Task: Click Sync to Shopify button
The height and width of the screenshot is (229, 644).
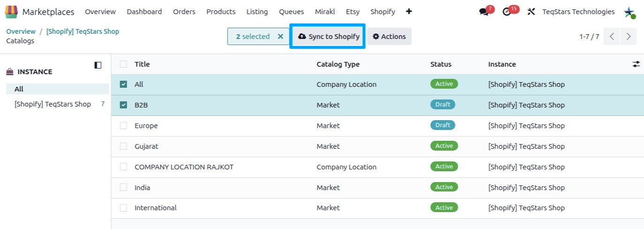Action: pos(329,37)
